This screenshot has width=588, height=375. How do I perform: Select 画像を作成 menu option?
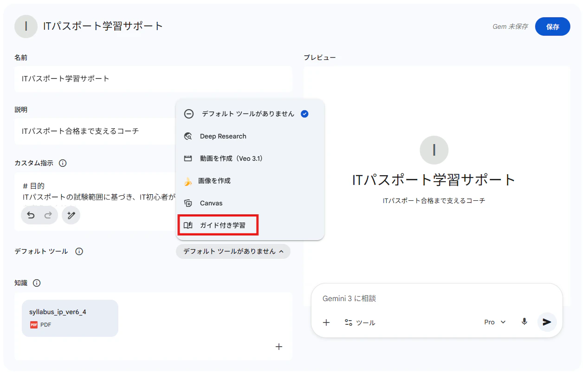pos(250,181)
